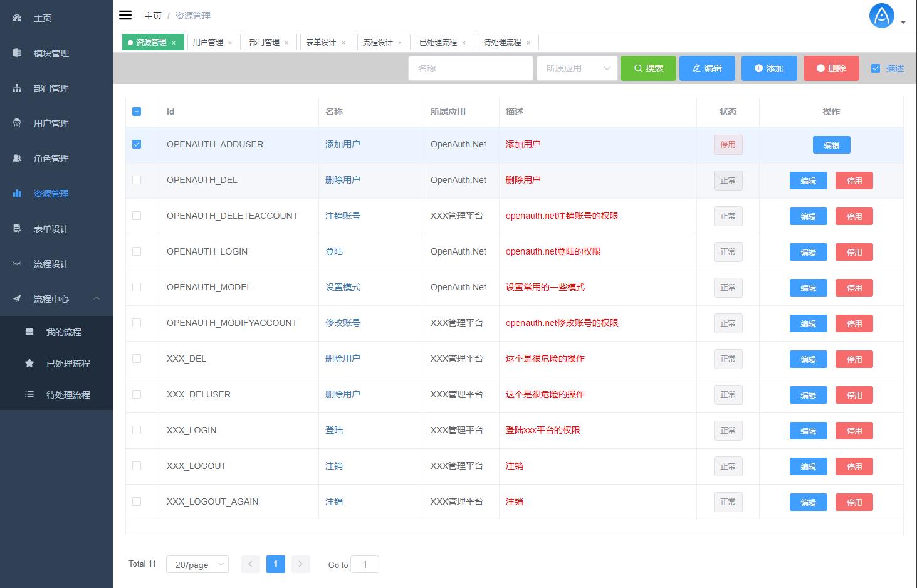Click 停用 for the XXX_LOGOUT row
Screen dimensions: 917x588
854,466
